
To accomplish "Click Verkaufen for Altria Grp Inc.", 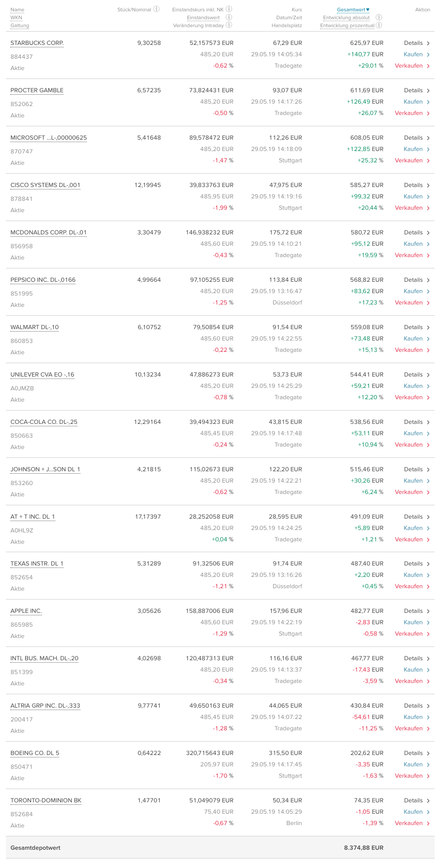I will point(408,728).
